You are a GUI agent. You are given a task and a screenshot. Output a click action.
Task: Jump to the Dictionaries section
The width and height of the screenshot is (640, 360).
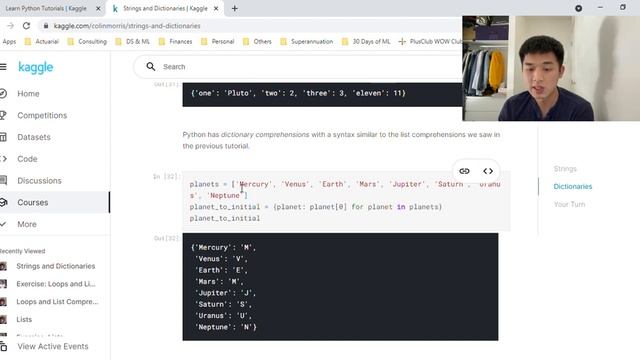click(573, 187)
